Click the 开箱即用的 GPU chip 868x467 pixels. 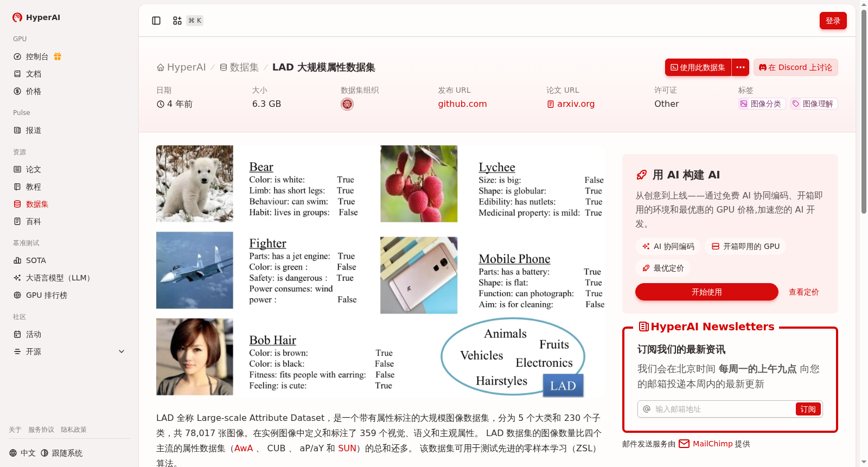click(745, 246)
